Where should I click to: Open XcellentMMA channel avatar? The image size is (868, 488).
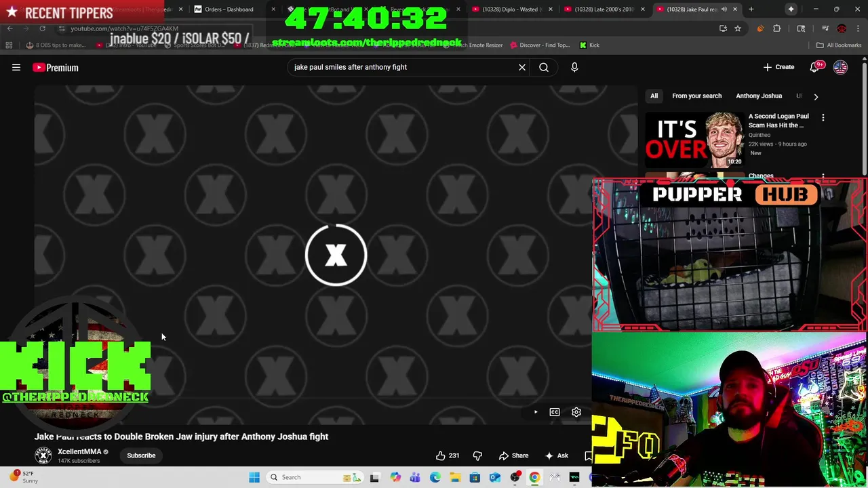click(43, 455)
